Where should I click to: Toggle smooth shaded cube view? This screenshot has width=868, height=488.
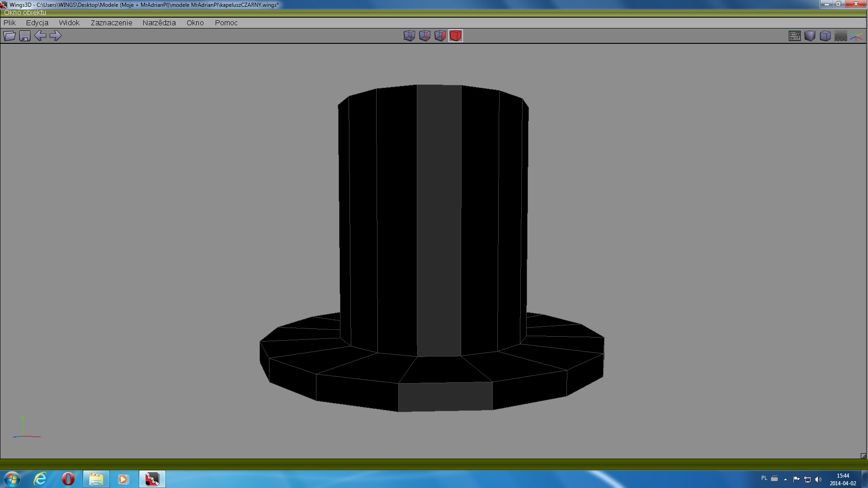point(810,36)
